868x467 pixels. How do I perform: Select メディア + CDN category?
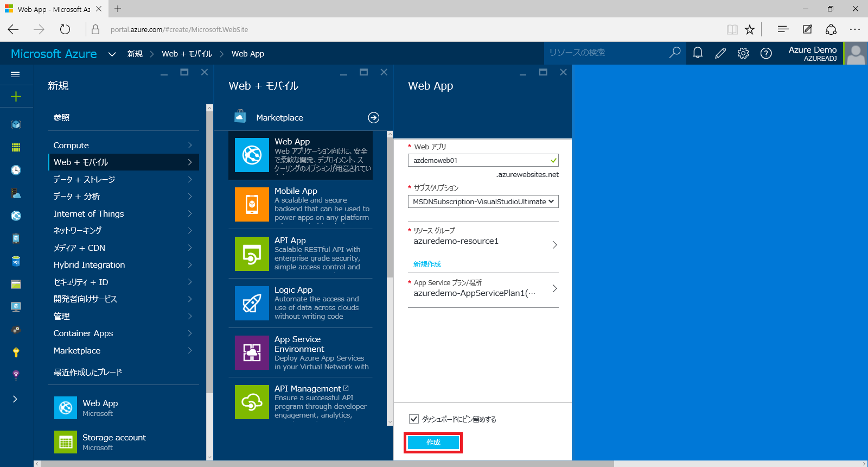click(124, 248)
